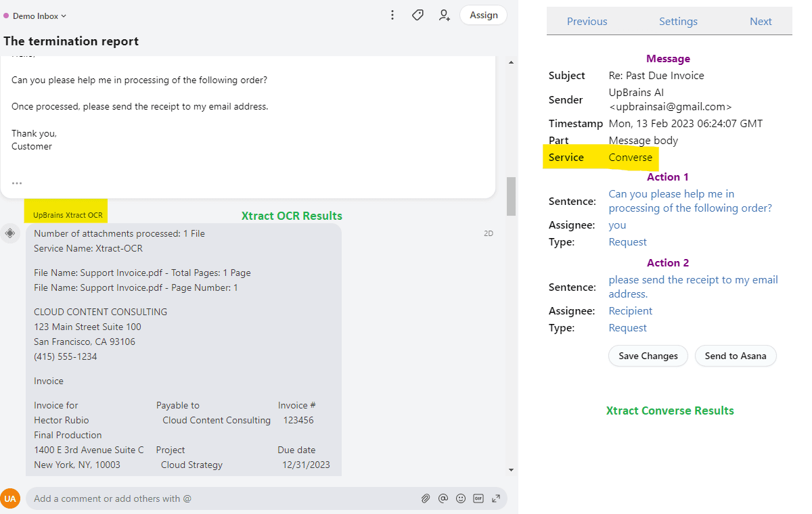Click invoice number 123456
This screenshot has height=514, width=812.
[298, 420]
